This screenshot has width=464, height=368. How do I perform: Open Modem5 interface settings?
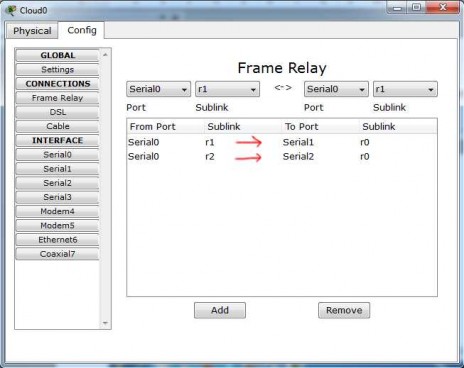pyautogui.click(x=57, y=225)
